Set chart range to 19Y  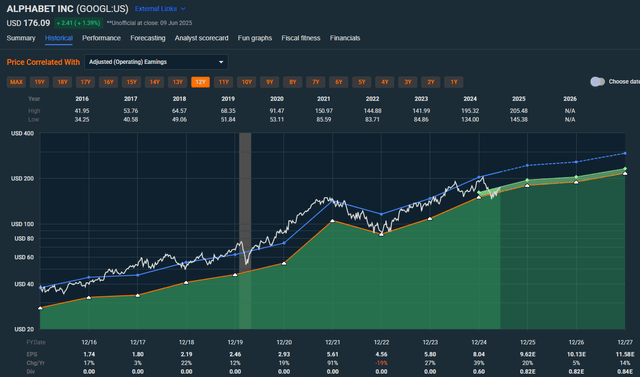(40, 82)
